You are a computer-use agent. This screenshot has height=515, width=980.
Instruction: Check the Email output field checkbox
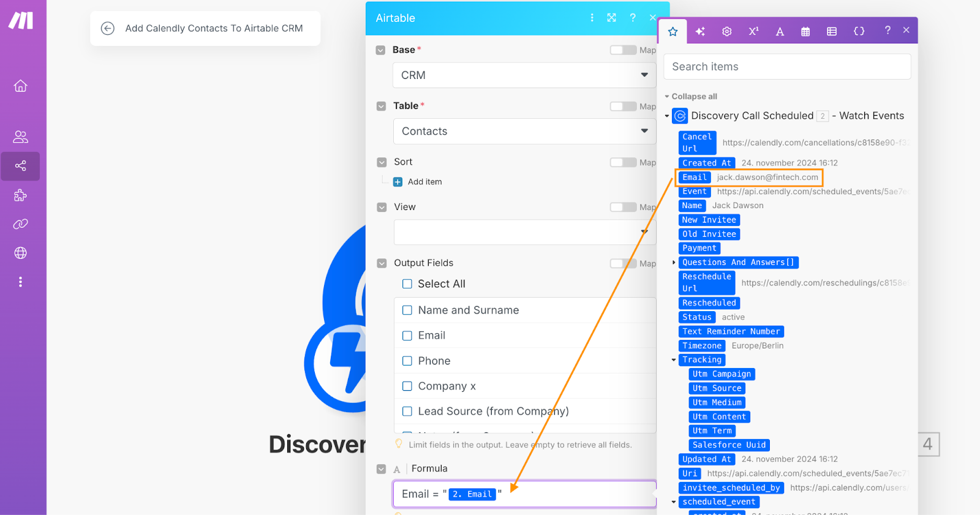(407, 336)
